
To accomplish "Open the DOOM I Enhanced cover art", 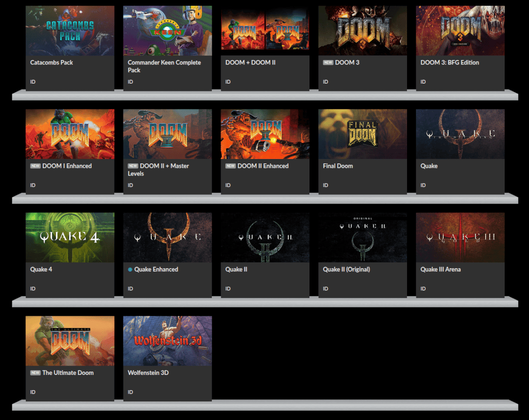I will coord(70,134).
